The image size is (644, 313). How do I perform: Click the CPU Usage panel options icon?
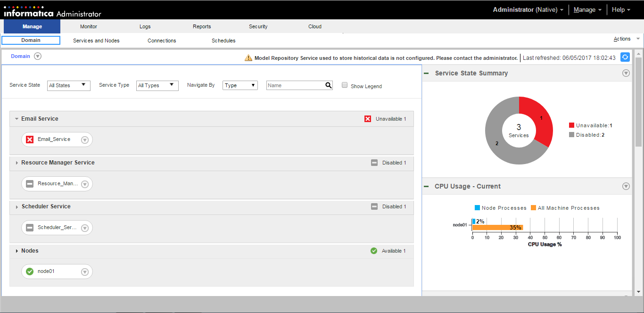(626, 186)
